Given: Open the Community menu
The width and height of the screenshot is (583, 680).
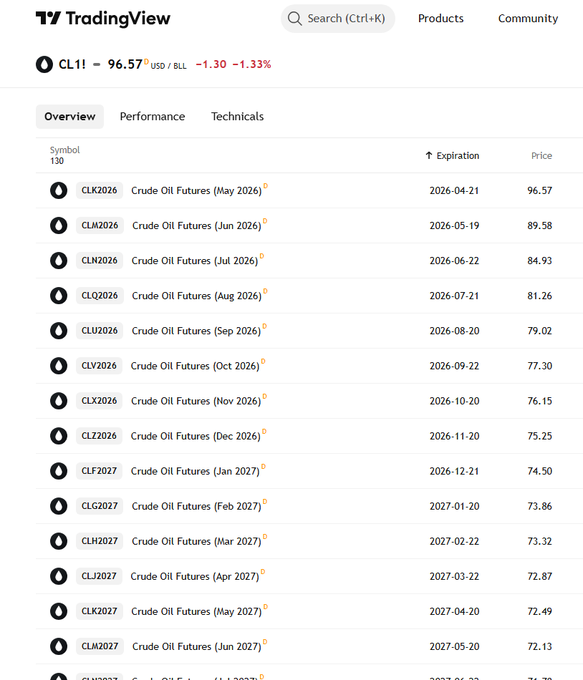Looking at the screenshot, I should click(528, 19).
